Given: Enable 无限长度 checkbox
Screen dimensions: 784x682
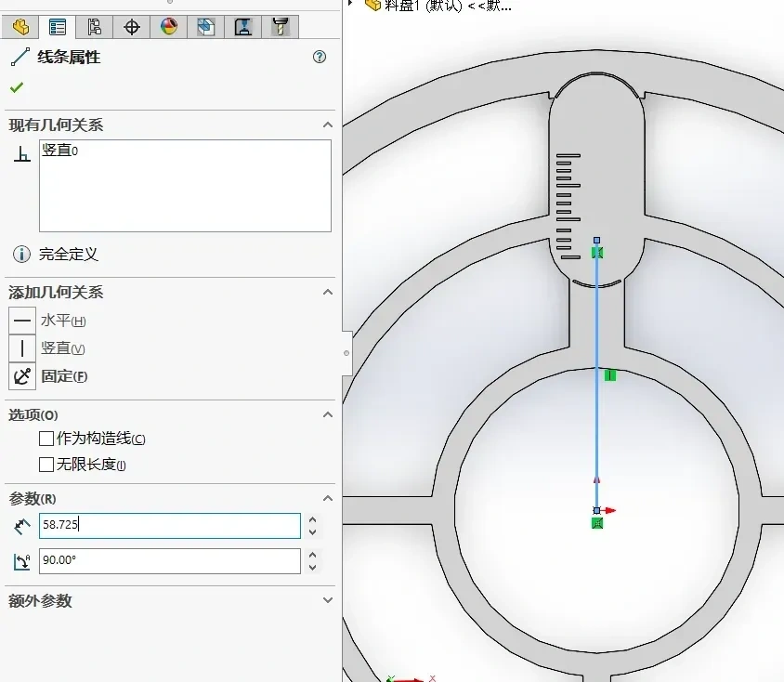Looking at the screenshot, I should (46, 465).
